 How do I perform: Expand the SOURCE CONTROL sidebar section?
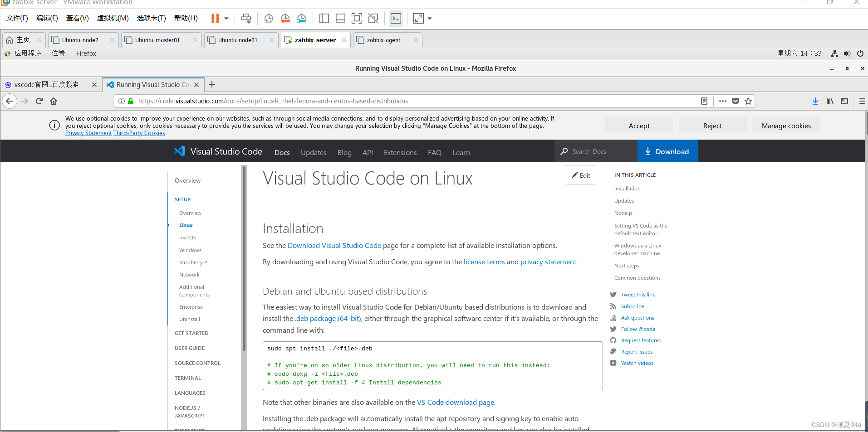[x=197, y=363]
